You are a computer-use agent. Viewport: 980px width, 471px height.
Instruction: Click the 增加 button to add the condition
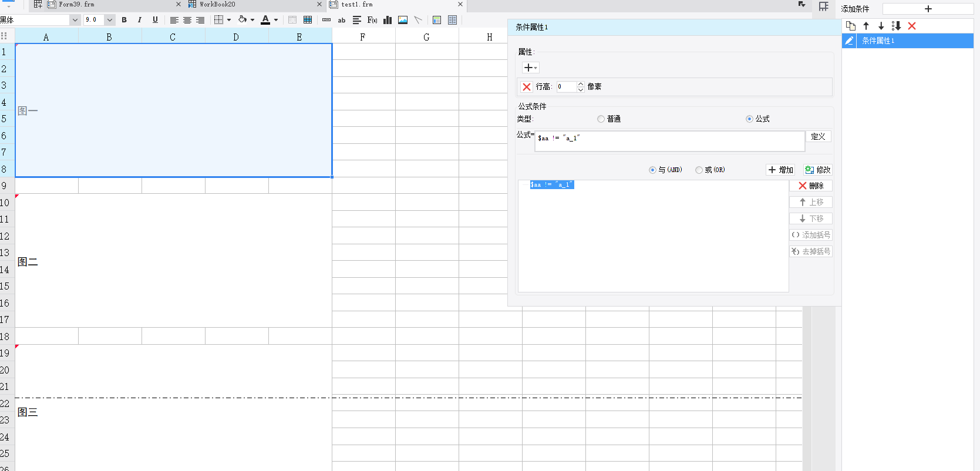(781, 170)
